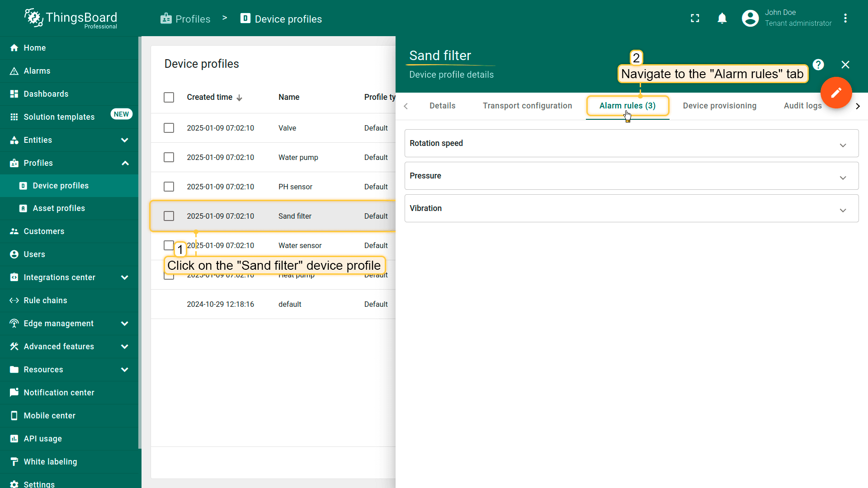Check the Valve row checkbox
Image resolution: width=868 pixels, height=488 pixels.
pyautogui.click(x=169, y=128)
